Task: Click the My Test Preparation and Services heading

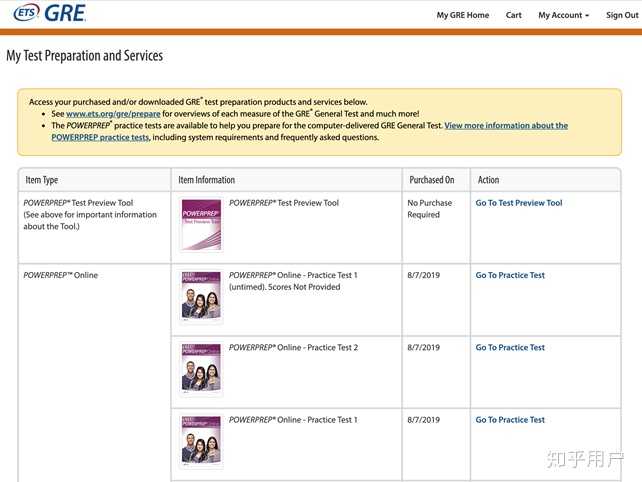Action: [x=84, y=56]
